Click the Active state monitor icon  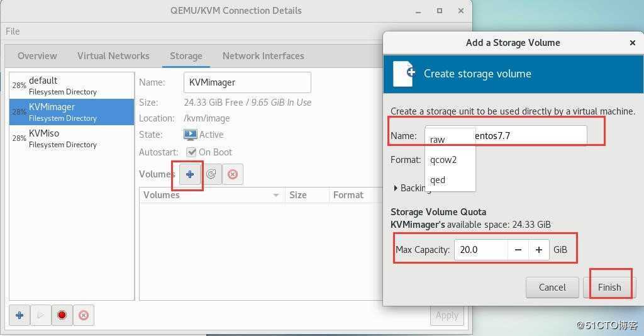tap(190, 134)
